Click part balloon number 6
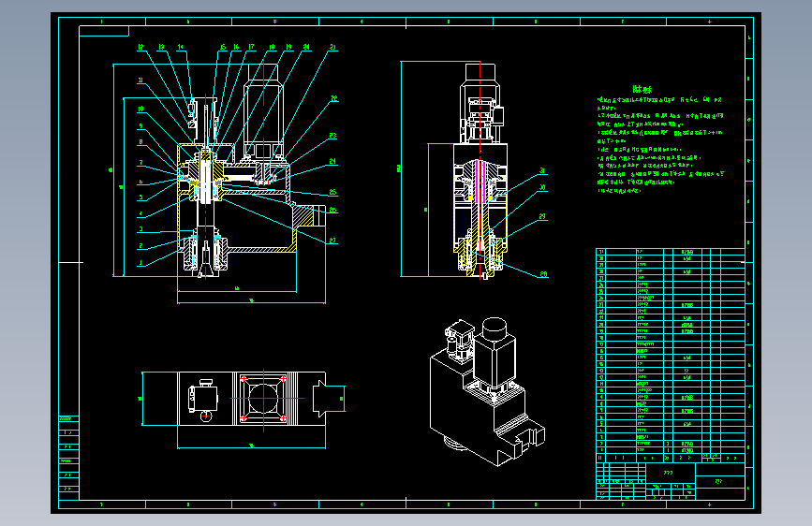Viewport: 812px width, 526px height. (140, 182)
